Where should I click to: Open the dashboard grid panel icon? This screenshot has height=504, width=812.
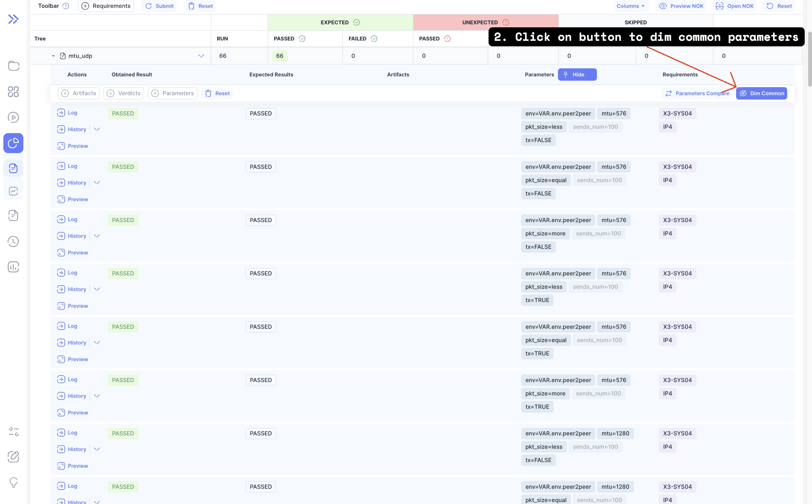pyautogui.click(x=13, y=92)
